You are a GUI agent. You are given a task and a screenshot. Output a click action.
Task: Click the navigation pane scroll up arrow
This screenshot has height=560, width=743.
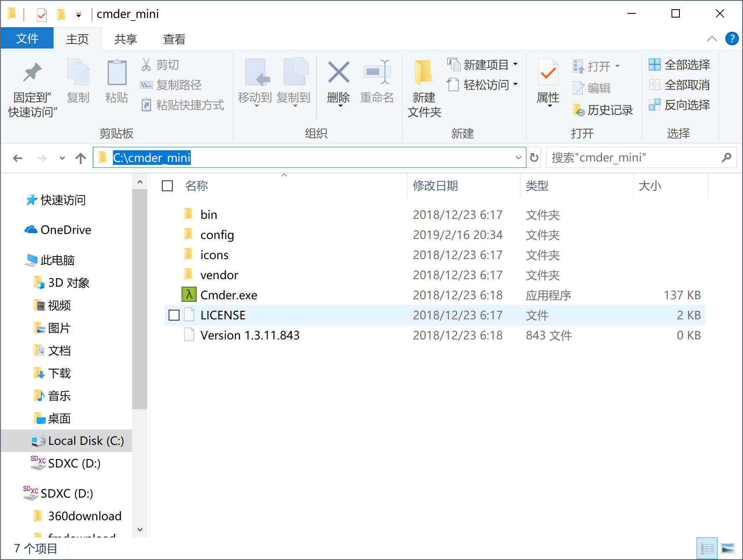(x=140, y=182)
